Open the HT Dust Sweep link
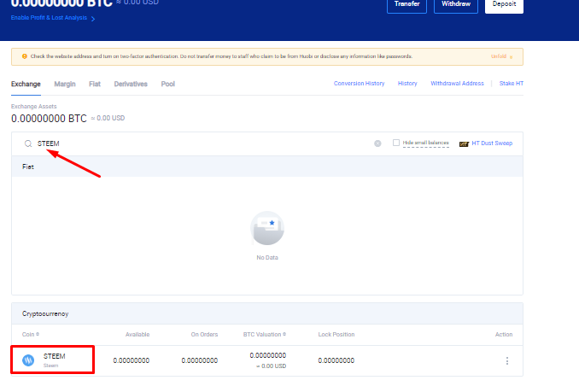Screen dimensions: 579x392 [x=492, y=143]
